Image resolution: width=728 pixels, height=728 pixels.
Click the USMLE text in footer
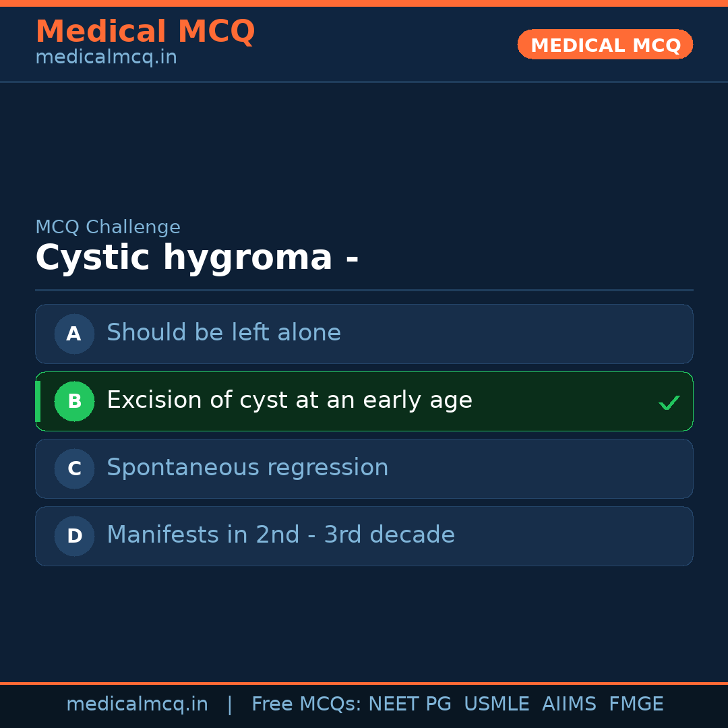[x=496, y=704]
